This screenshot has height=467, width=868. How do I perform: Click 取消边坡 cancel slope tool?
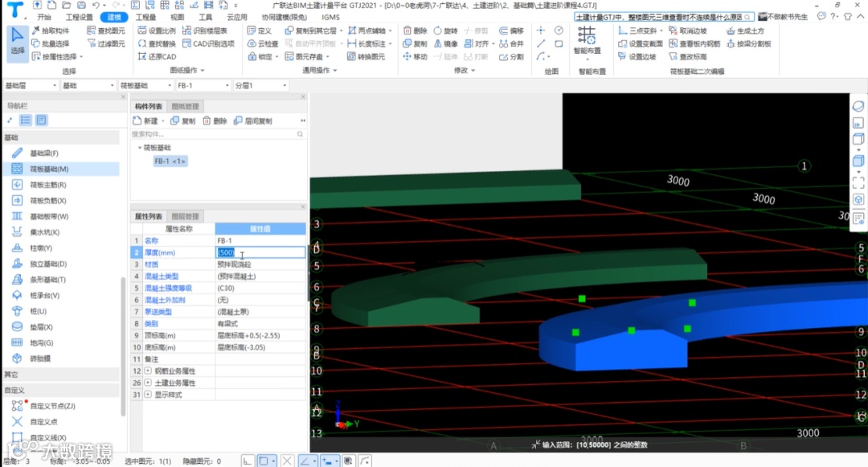(688, 31)
